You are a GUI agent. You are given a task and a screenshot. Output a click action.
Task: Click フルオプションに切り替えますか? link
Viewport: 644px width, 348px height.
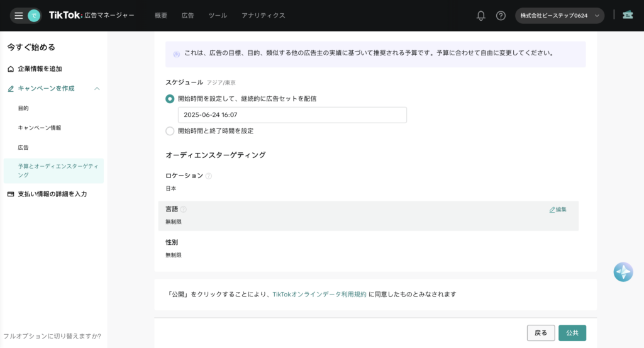pos(52,336)
